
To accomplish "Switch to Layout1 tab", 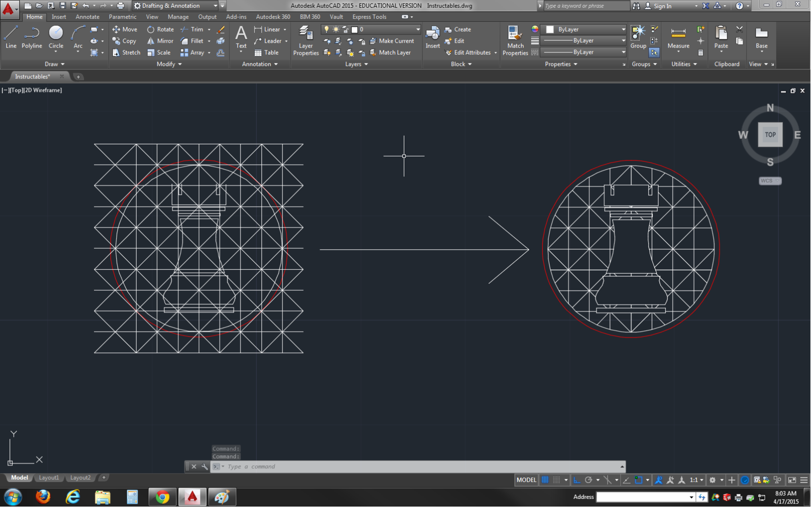I will tap(49, 478).
